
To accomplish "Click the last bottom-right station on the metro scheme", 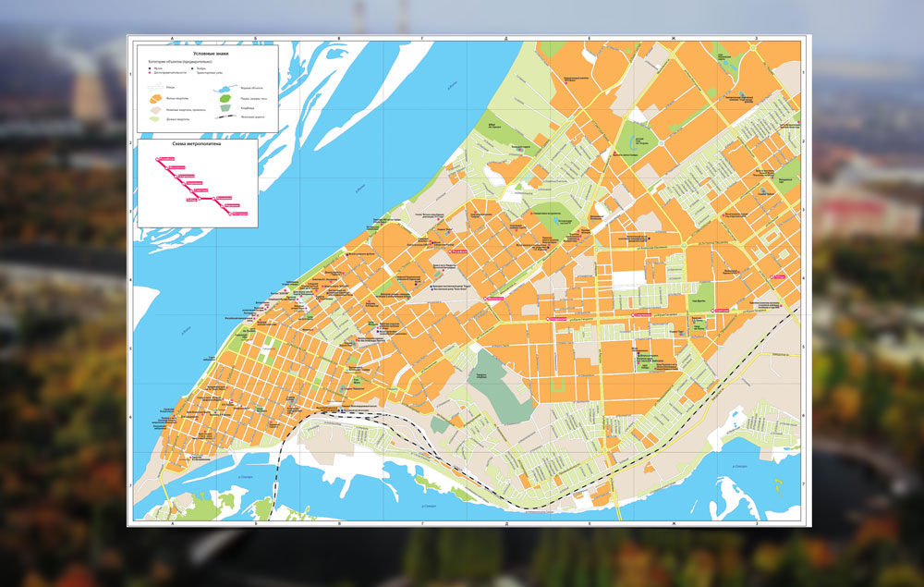I will click(x=230, y=214).
